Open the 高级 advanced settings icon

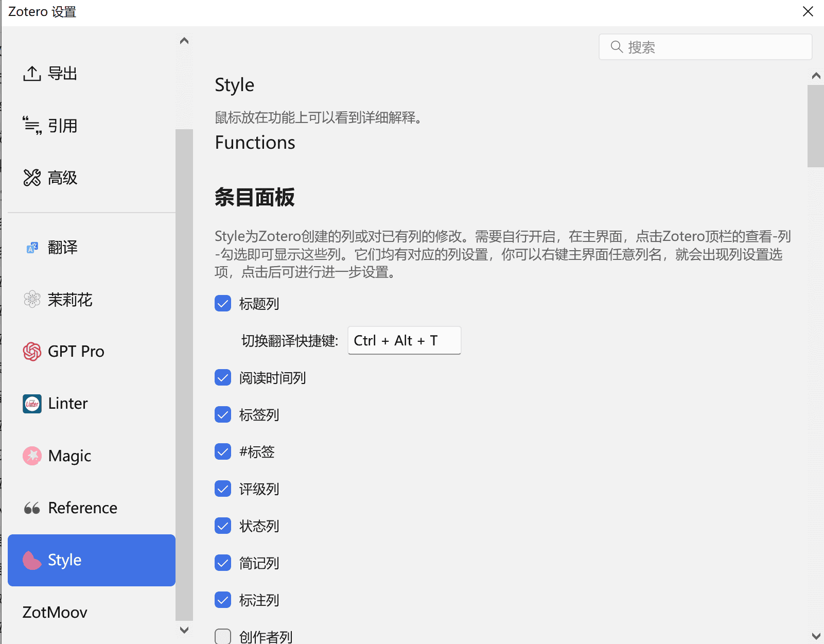click(32, 177)
